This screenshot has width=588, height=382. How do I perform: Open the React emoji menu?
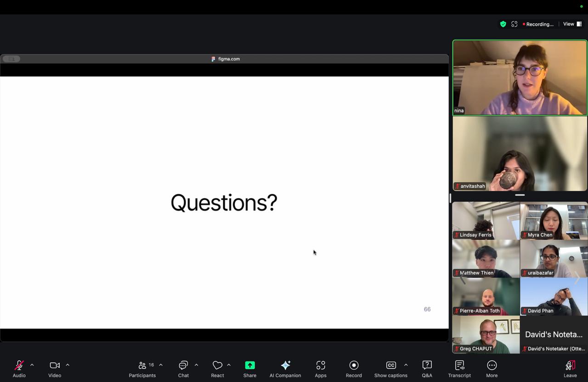point(217,366)
